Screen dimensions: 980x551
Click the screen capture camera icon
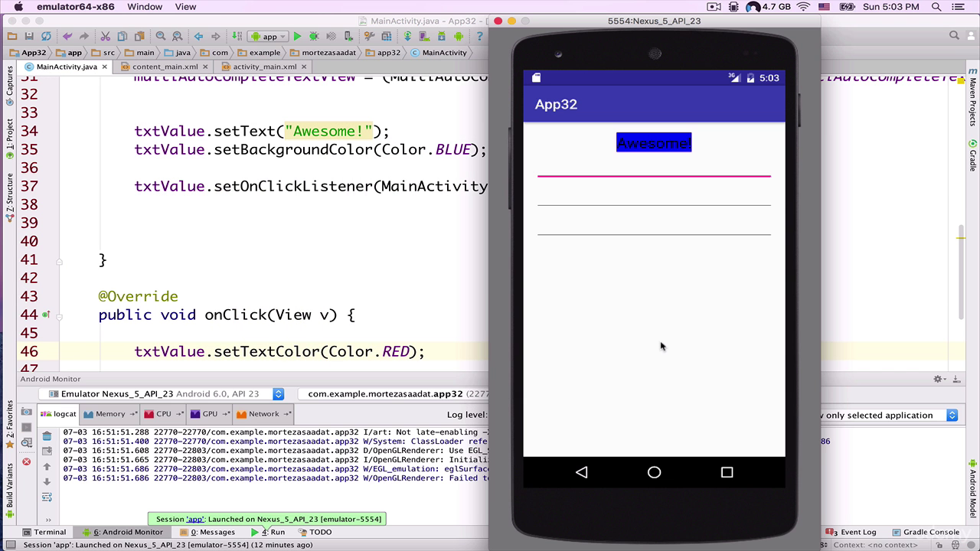coord(27,412)
